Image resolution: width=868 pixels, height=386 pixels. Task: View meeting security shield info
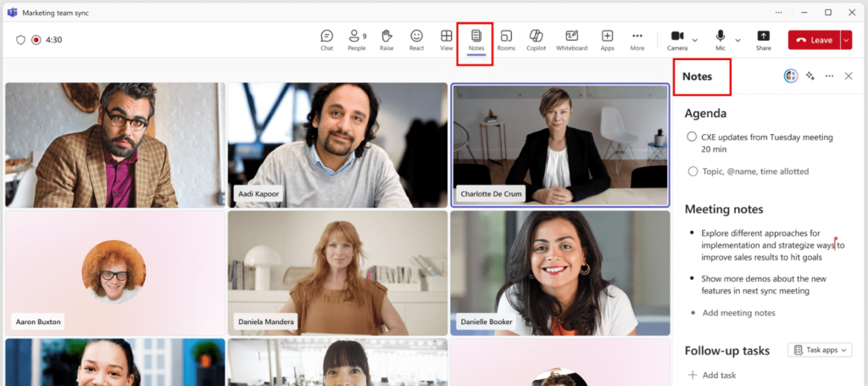20,40
